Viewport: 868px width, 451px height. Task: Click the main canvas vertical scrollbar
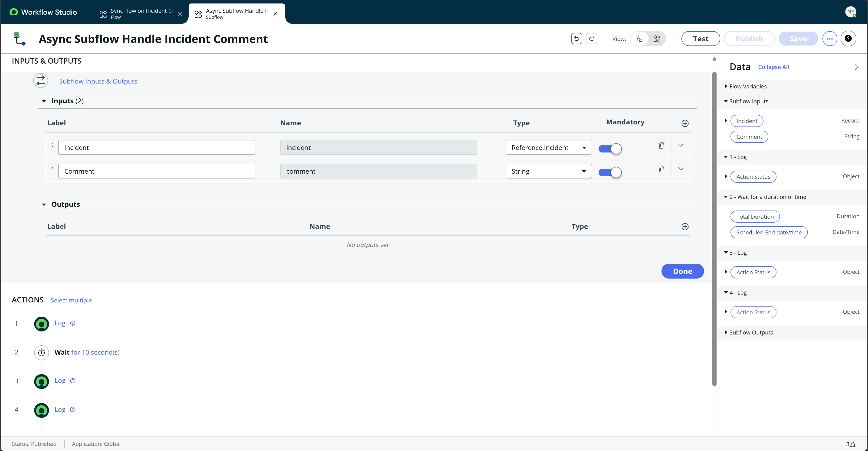coord(714,229)
